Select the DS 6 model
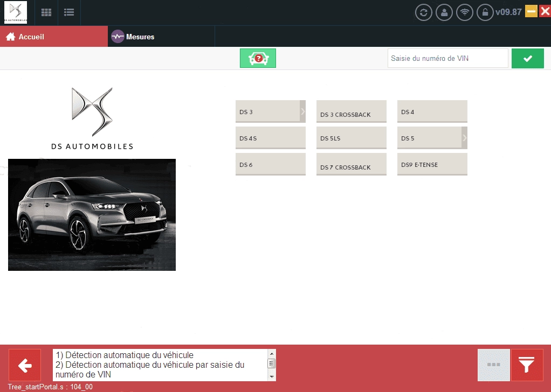The height and width of the screenshot is (392, 551). pyautogui.click(x=271, y=164)
